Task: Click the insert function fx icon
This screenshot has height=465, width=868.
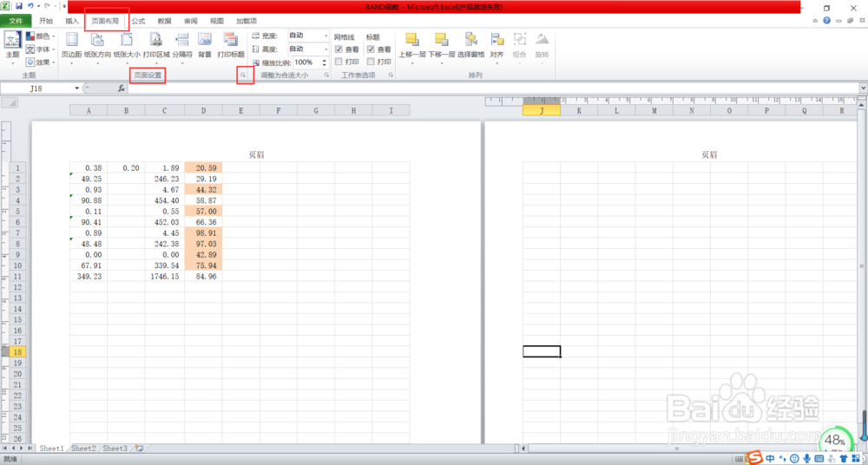Action: pyautogui.click(x=122, y=88)
